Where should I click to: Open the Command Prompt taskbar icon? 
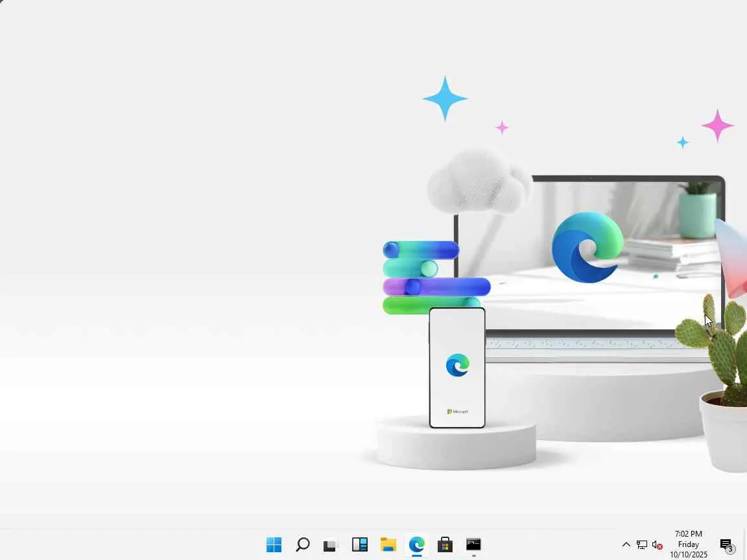473,544
